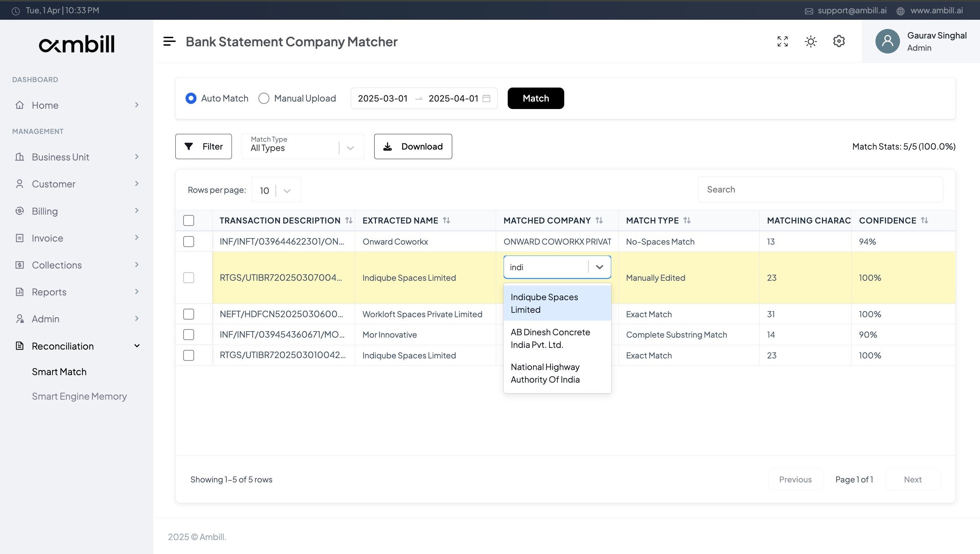Check the highlighted Manually Edited row checkbox
Viewport: 980px width, 554px height.
(188, 278)
